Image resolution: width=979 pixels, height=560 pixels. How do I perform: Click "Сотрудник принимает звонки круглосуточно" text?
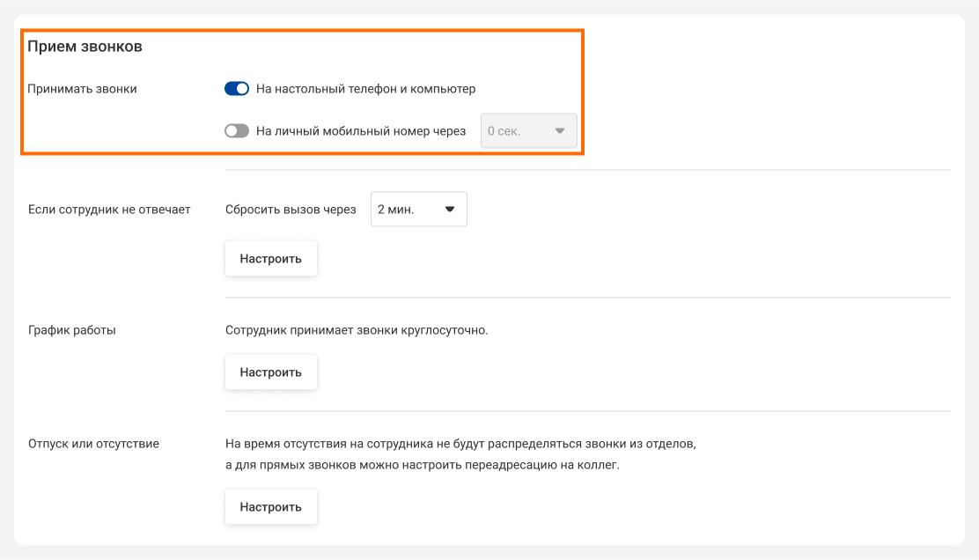tap(357, 330)
